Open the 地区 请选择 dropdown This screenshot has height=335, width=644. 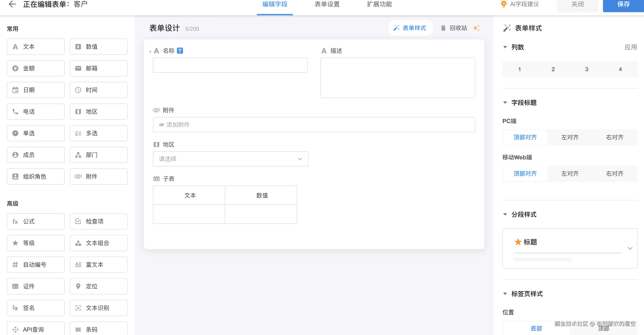pyautogui.click(x=230, y=159)
